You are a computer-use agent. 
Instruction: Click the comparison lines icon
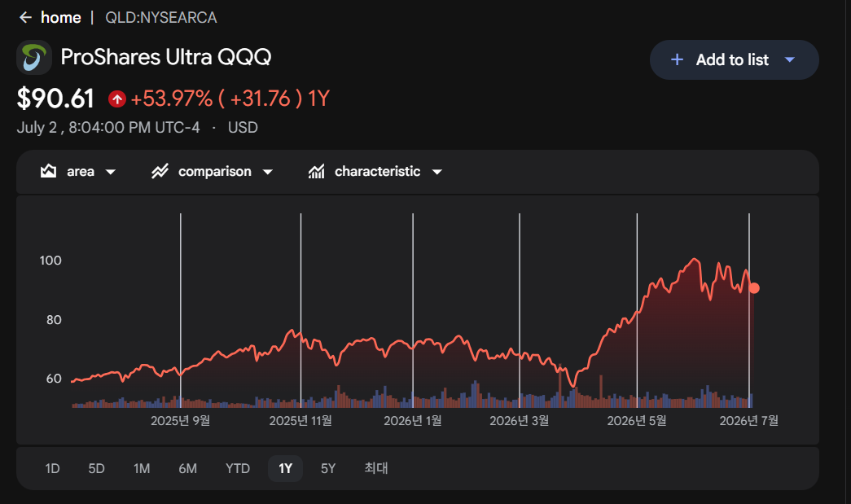tap(160, 172)
